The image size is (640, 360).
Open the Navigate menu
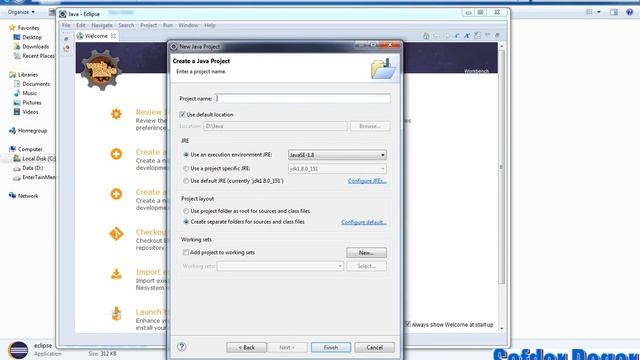coord(102,25)
